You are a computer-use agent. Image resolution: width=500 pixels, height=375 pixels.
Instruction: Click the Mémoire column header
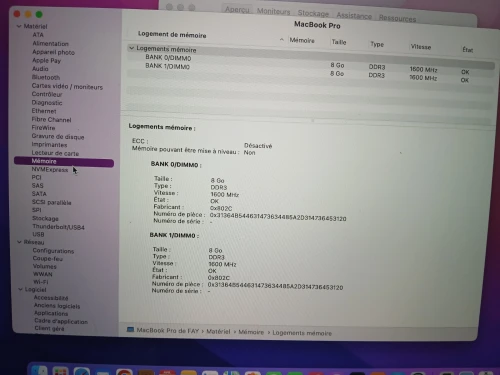click(302, 40)
